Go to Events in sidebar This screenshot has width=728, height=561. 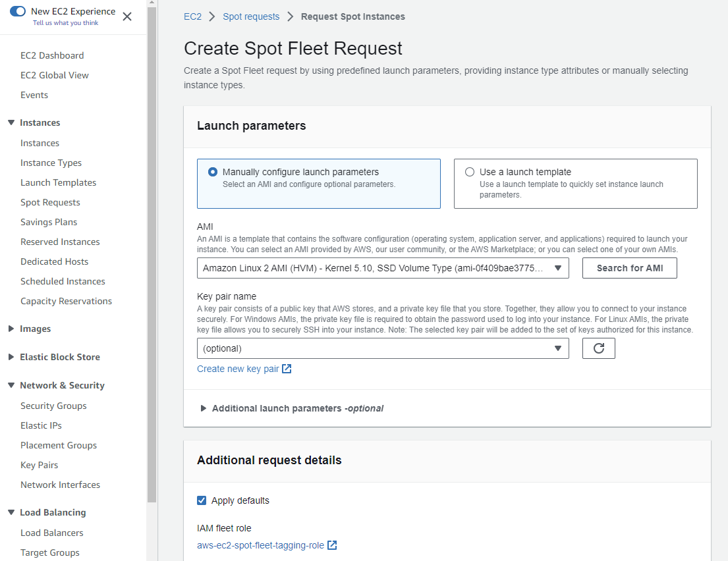34,95
